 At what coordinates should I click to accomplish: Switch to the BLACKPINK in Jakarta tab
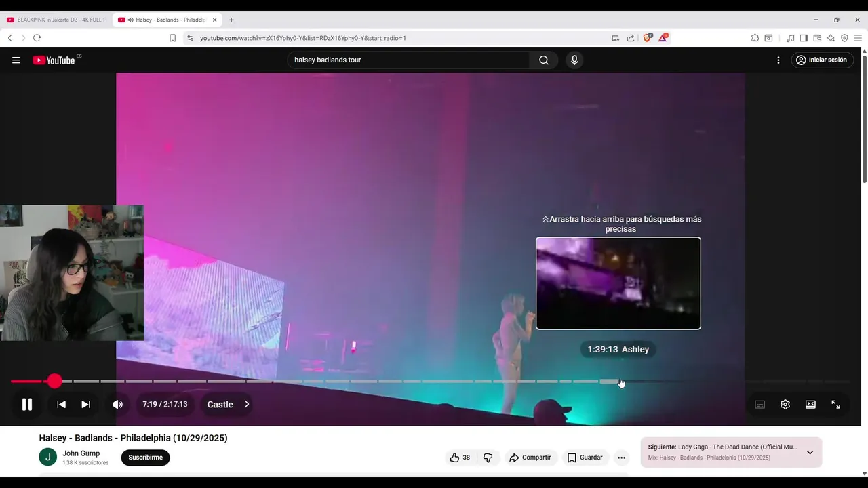(56, 20)
